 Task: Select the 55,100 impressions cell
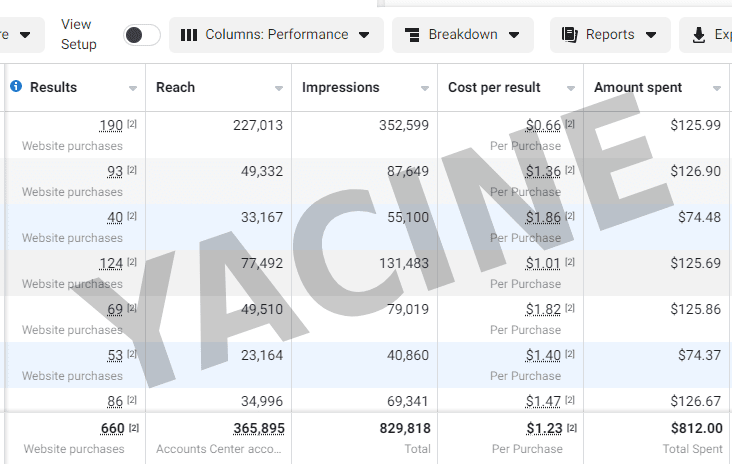point(408,217)
